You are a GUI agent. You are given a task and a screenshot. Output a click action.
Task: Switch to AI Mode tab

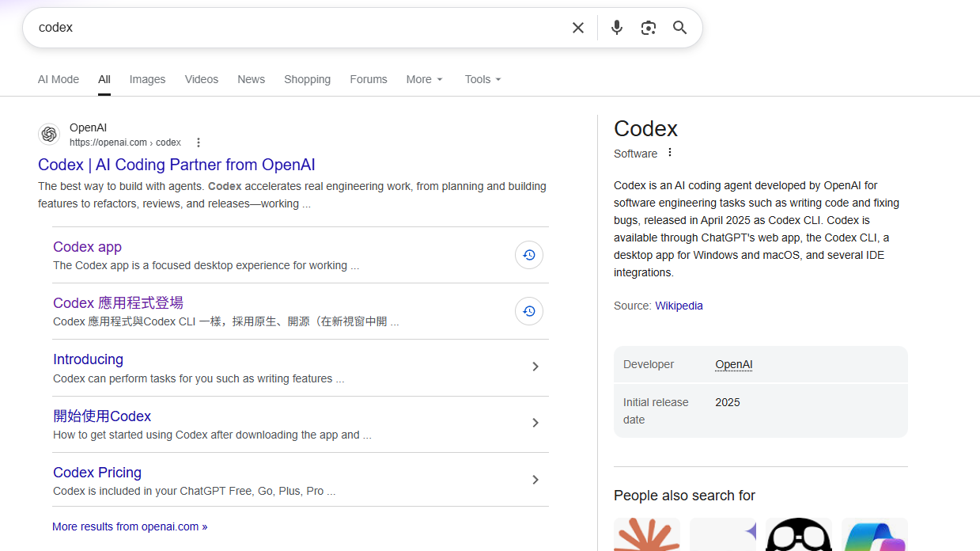click(x=59, y=79)
